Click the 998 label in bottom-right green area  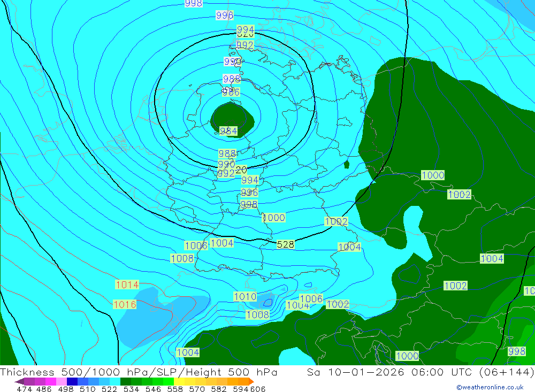point(517,351)
